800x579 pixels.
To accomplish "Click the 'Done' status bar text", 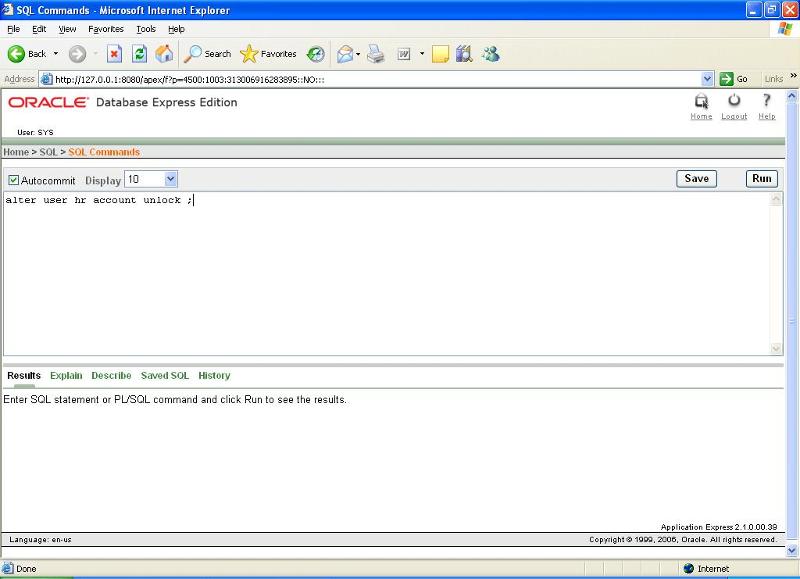I will [26, 568].
